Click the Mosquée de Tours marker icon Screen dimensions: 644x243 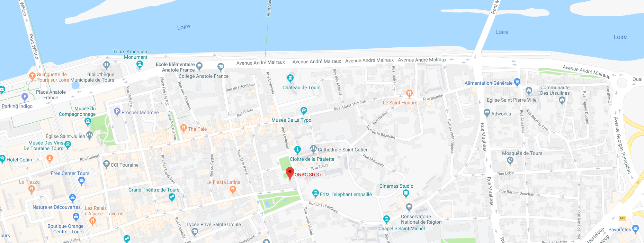point(510,160)
